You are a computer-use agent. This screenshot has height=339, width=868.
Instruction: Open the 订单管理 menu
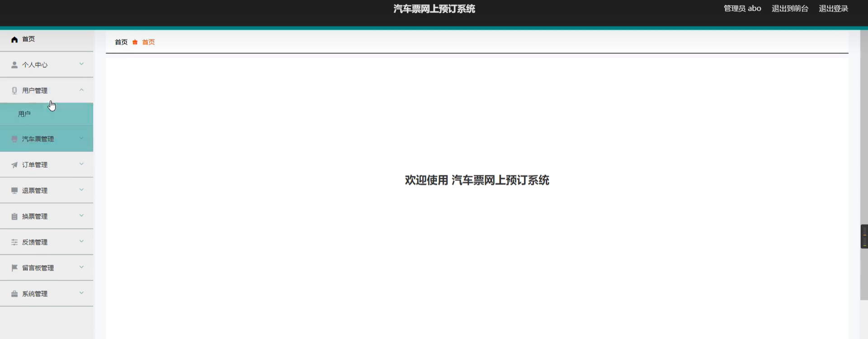point(47,165)
